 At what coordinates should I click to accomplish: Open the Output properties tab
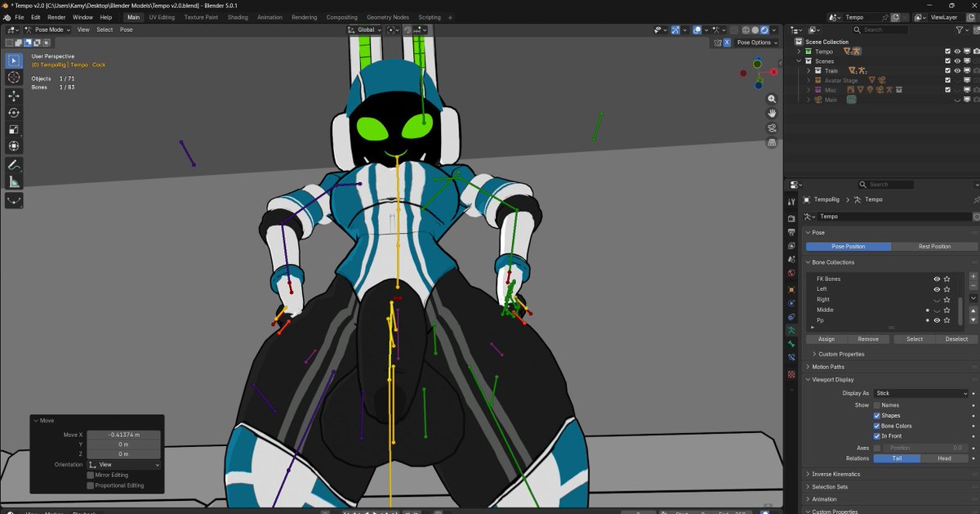point(791,232)
